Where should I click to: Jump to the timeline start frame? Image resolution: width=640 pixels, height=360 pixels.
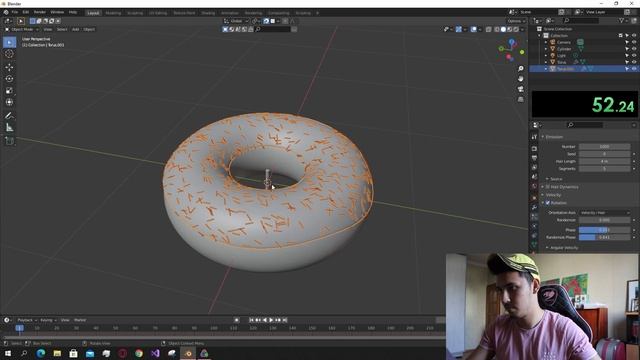[252, 320]
